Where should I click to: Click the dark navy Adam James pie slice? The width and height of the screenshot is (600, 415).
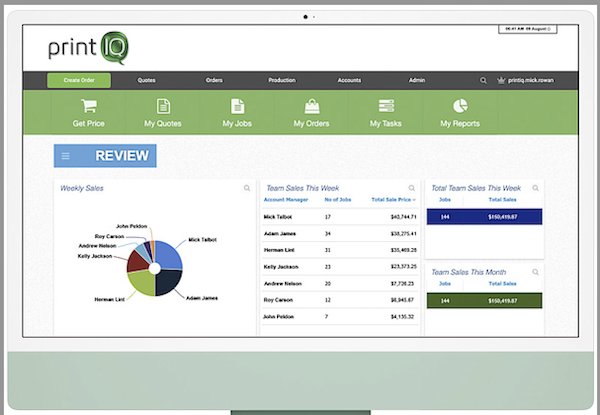coord(168,281)
